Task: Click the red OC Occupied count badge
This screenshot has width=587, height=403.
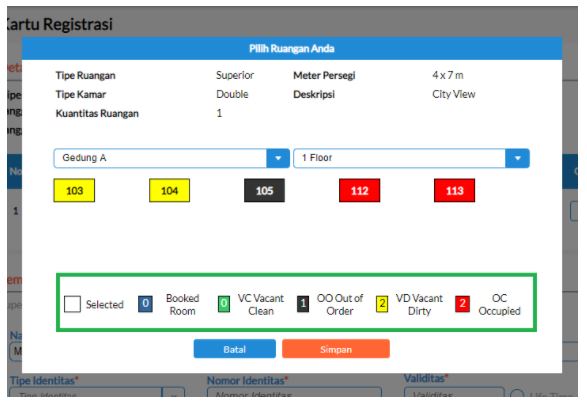Action: (x=462, y=304)
